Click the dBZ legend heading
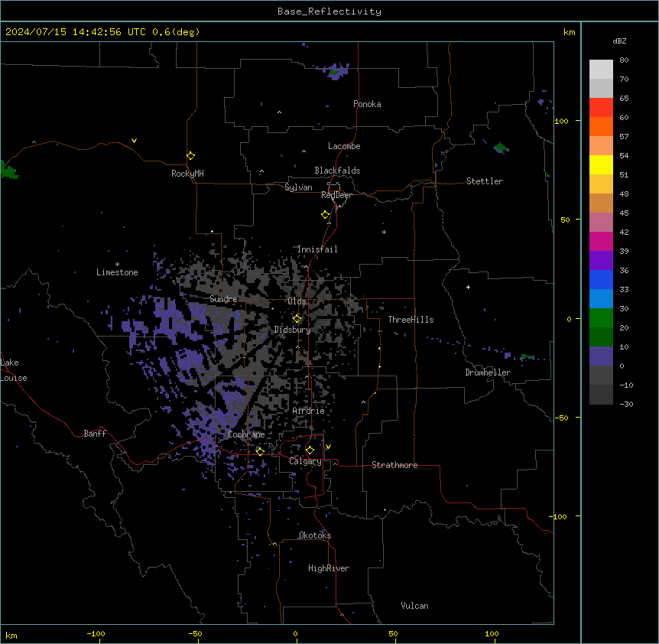Image resolution: width=659 pixels, height=644 pixels. [619, 41]
